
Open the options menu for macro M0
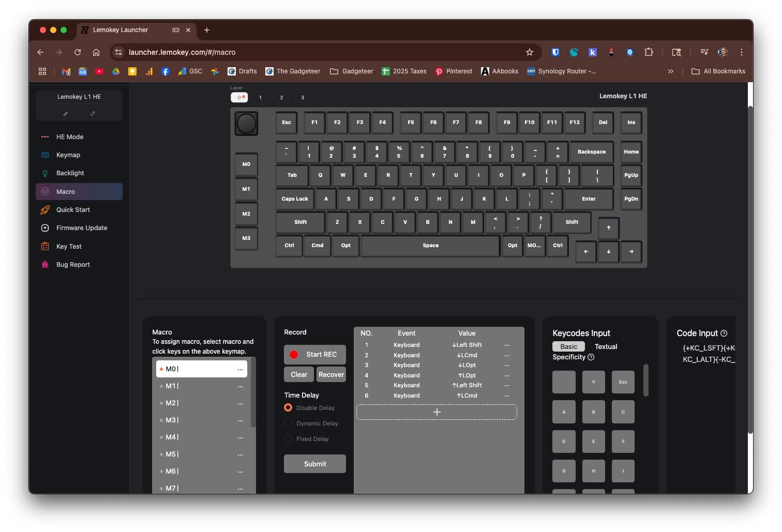(x=240, y=370)
